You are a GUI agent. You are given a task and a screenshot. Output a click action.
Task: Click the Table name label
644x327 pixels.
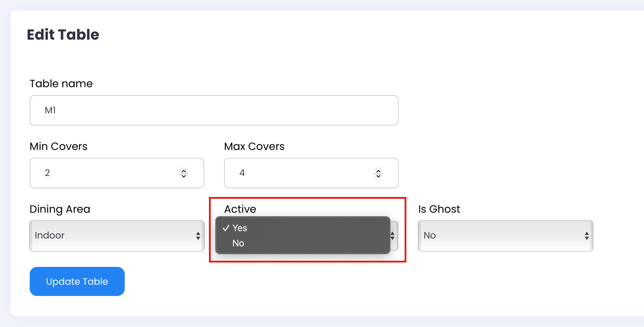point(61,84)
